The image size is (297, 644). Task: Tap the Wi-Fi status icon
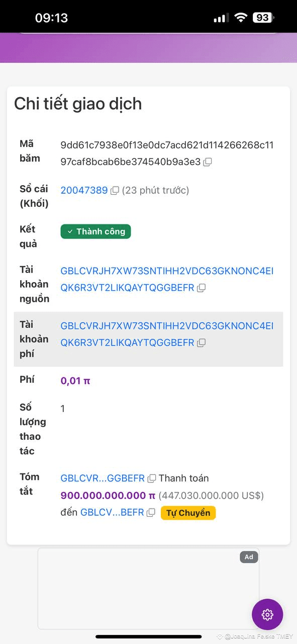(x=241, y=18)
